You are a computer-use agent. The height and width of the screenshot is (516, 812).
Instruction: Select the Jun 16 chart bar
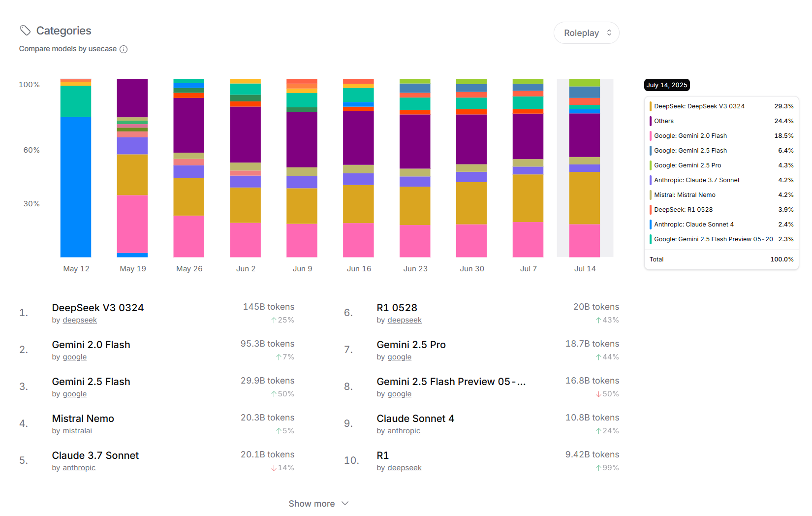(x=358, y=168)
